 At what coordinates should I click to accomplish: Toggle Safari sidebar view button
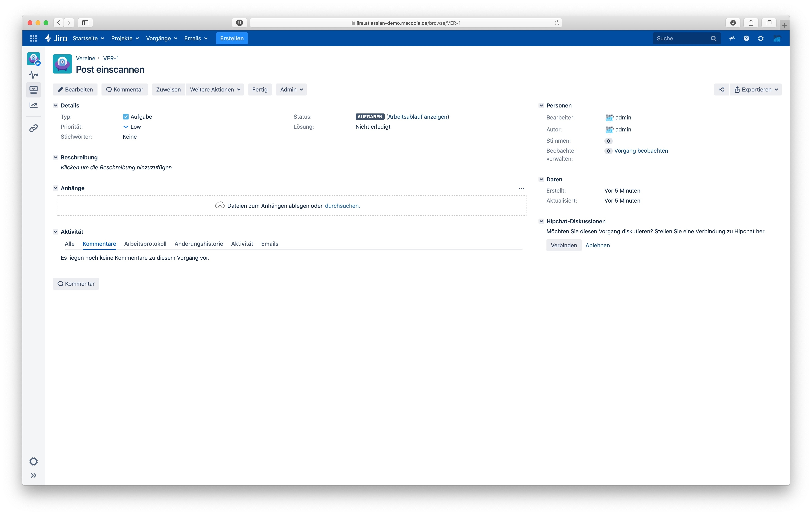[85, 23]
